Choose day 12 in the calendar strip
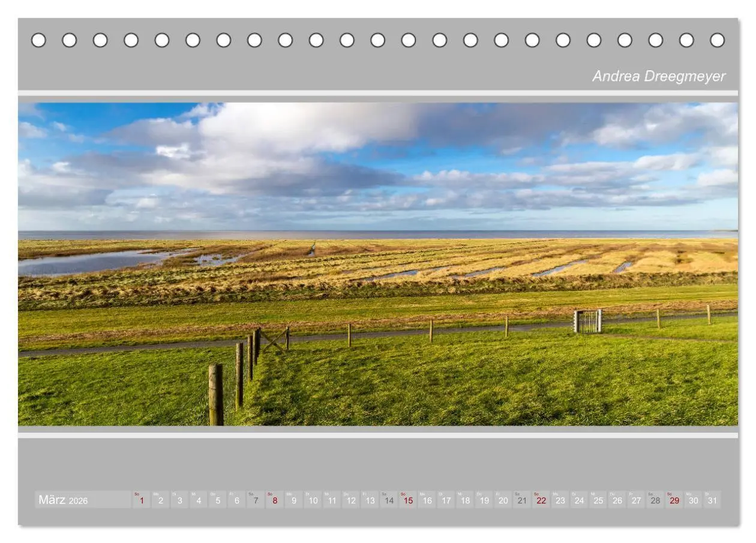 click(x=351, y=500)
